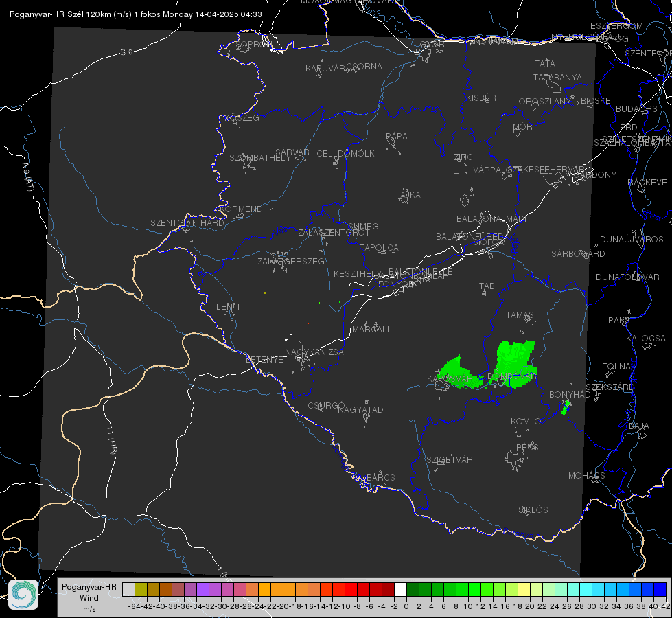Click the OROSZLANY city label
Screen dimensions: 672x618
(x=545, y=101)
